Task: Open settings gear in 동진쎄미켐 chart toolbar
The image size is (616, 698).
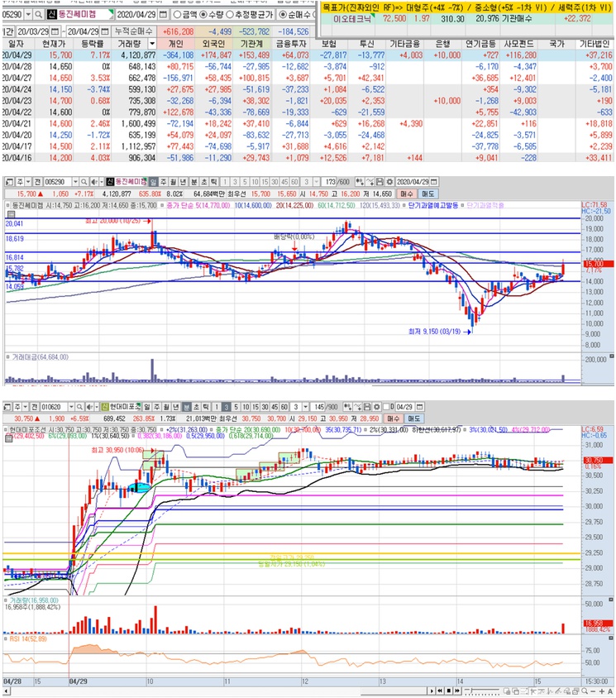Action: (x=389, y=182)
